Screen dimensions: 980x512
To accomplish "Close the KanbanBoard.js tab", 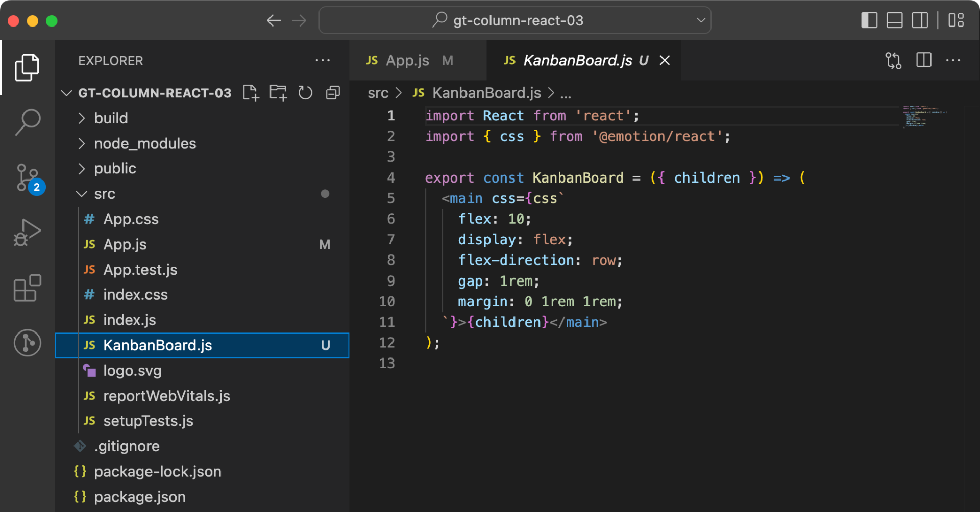I will [x=665, y=60].
